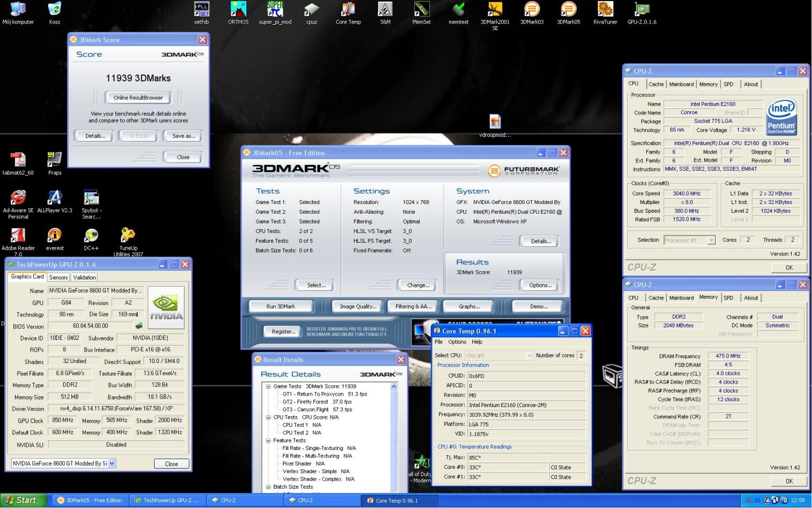Open tabmat62_68 PDF file icon
812x508 pixels.
coord(18,164)
